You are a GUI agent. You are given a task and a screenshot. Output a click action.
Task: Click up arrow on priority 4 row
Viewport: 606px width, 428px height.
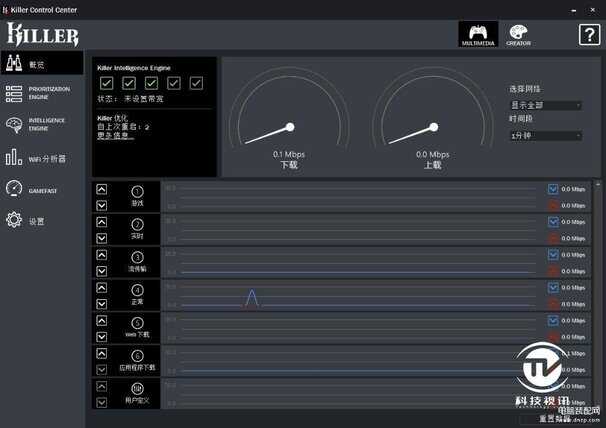[x=101, y=288]
